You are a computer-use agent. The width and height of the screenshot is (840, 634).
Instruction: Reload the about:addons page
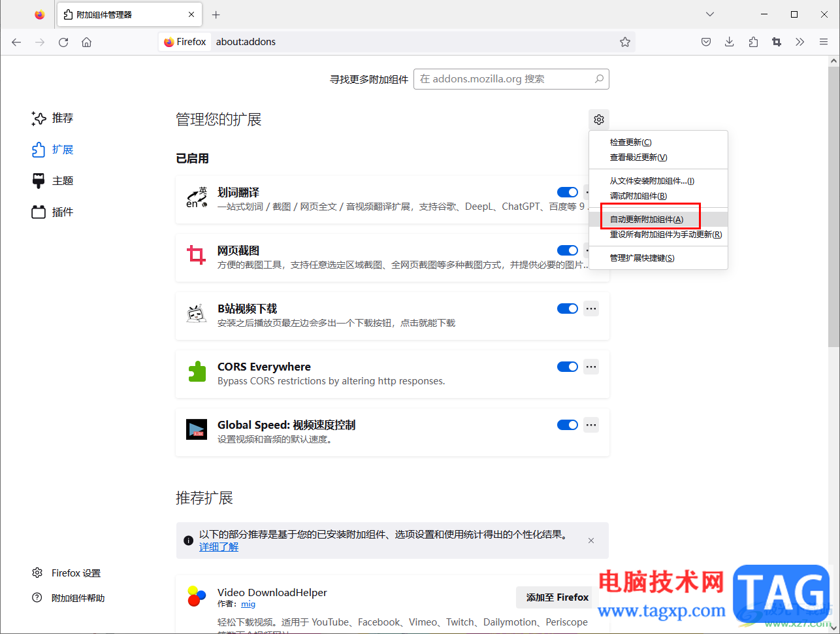tap(63, 42)
